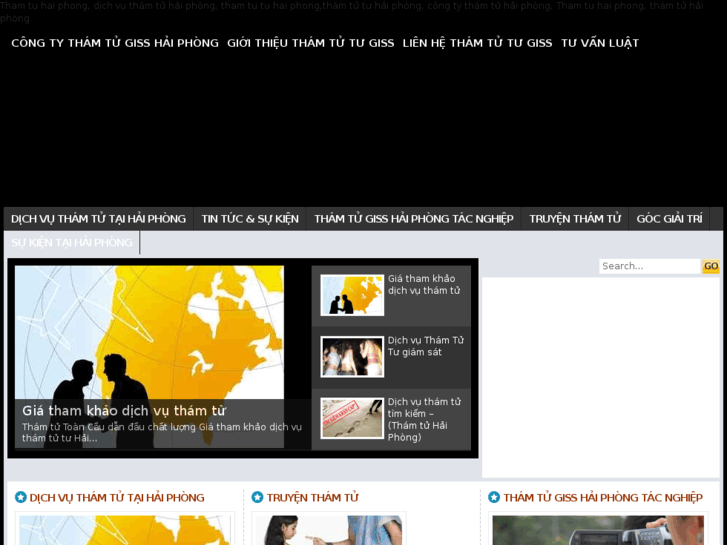Open link Dịch vụ Thám Tử Tư giám sát

426,346
